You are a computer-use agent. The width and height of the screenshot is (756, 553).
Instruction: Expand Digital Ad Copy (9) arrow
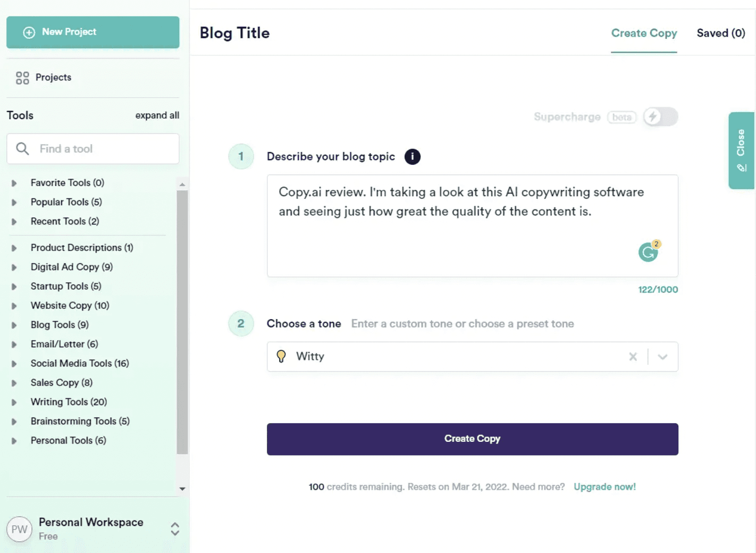pyautogui.click(x=14, y=267)
